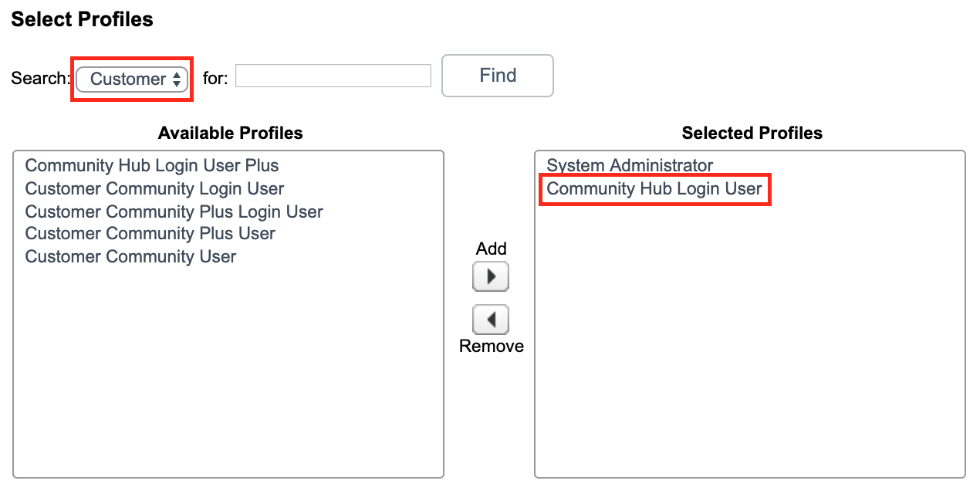Open the Customer search type dropdown
This screenshot has width=980, height=494.
[132, 79]
